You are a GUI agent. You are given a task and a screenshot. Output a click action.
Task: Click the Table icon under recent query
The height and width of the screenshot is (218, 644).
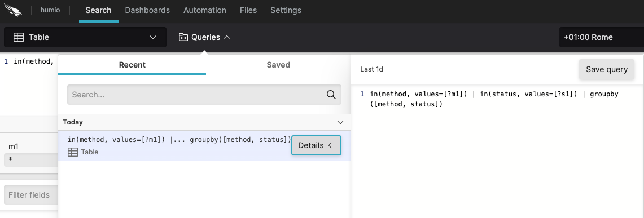[x=73, y=152]
